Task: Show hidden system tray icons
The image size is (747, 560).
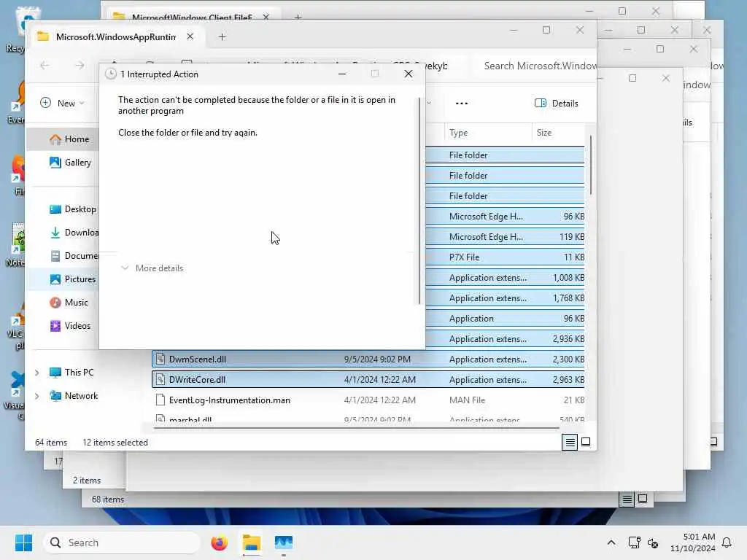Action: 611,542
